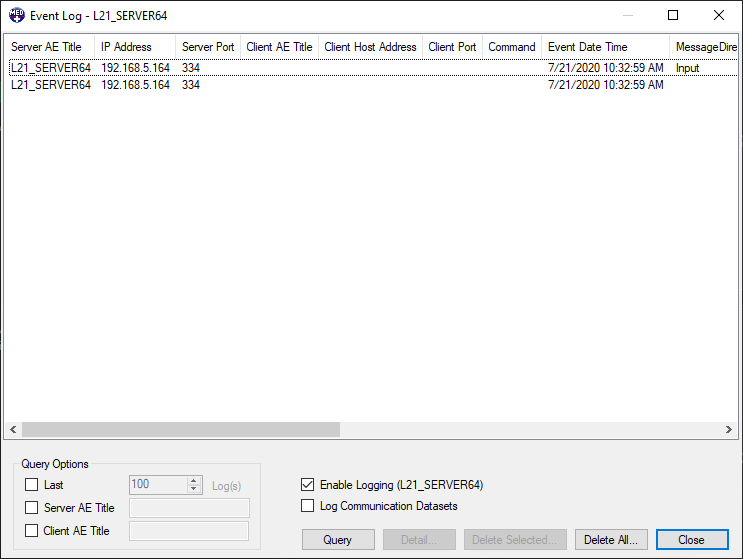Click the Client Host Address column header
The width and height of the screenshot is (743, 559).
(370, 47)
